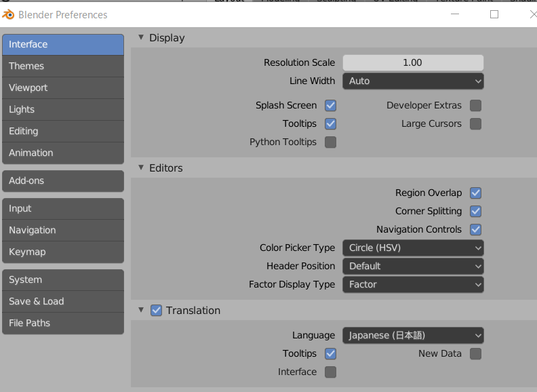Image resolution: width=537 pixels, height=392 pixels.
Task: Collapse the Editors panel triangle
Action: [x=141, y=168]
